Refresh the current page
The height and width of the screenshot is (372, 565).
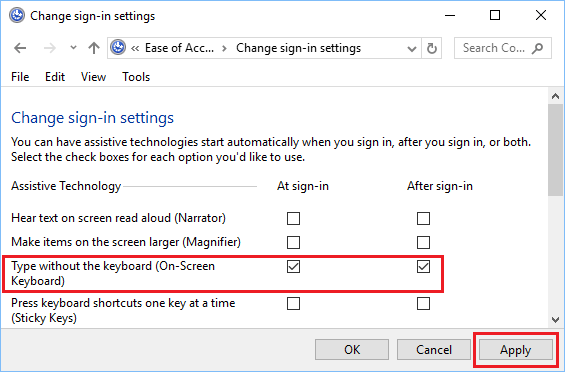tap(431, 48)
